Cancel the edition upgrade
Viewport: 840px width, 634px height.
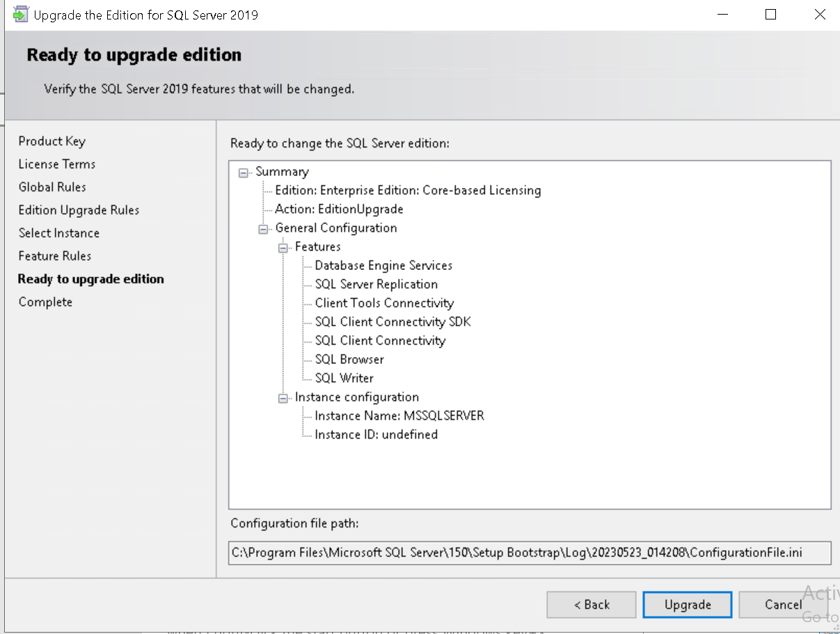click(x=783, y=605)
